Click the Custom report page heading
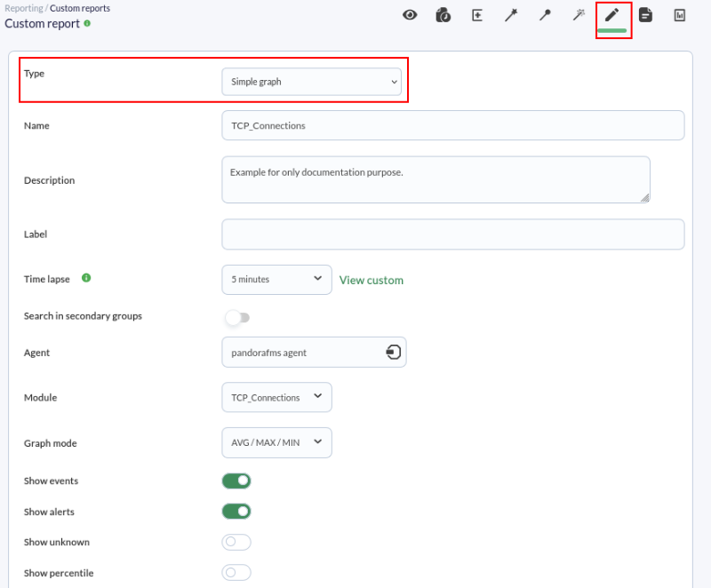The width and height of the screenshot is (711, 588). (x=42, y=24)
